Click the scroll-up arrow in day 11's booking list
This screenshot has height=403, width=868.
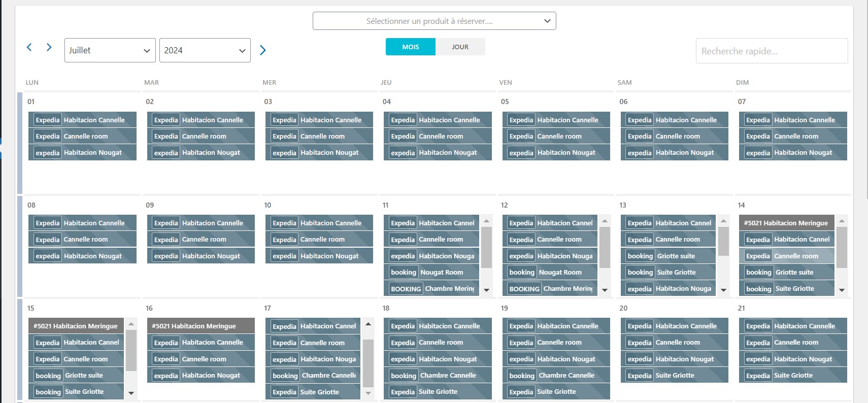pyautogui.click(x=486, y=221)
